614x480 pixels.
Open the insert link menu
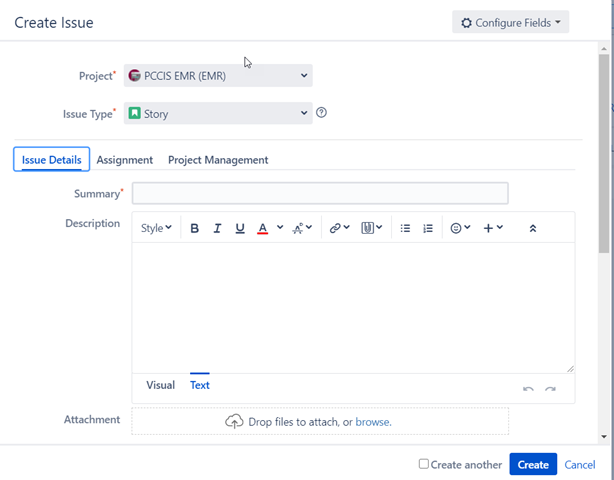point(339,228)
